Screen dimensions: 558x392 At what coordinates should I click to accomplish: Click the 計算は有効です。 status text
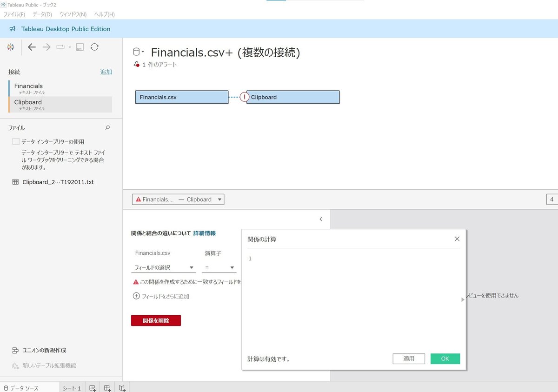click(x=269, y=359)
